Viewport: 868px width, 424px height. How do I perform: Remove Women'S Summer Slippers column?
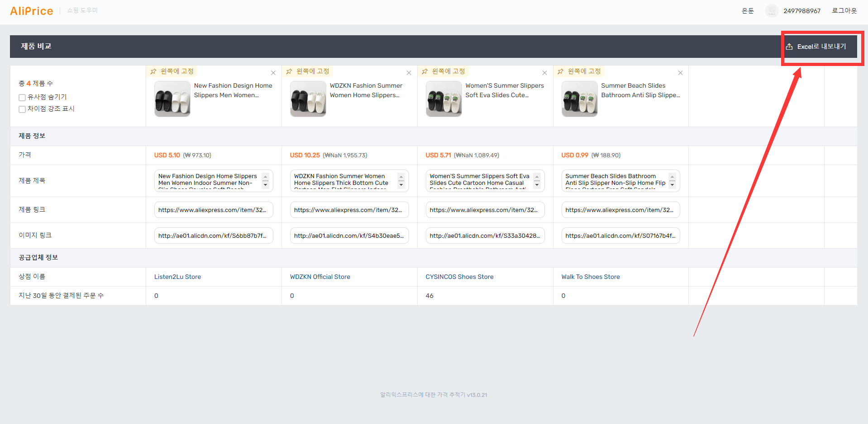[545, 73]
